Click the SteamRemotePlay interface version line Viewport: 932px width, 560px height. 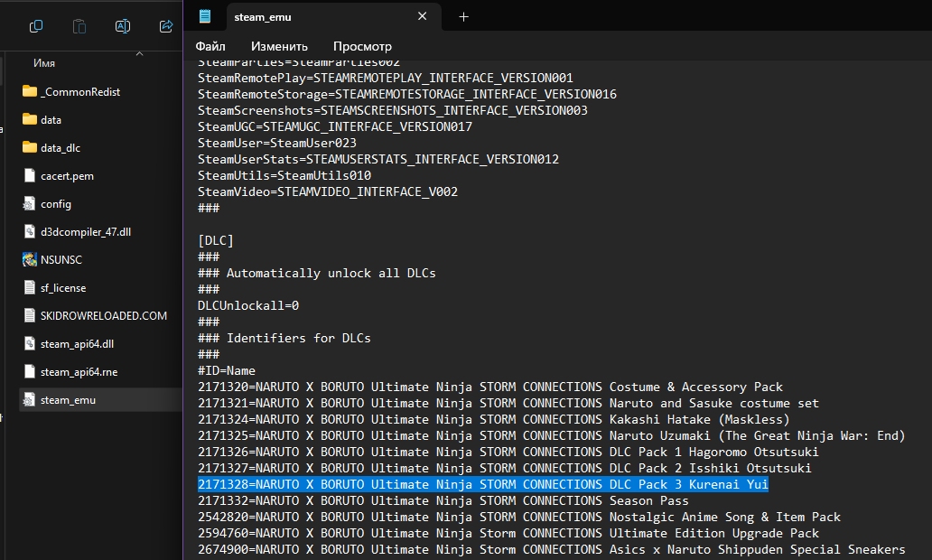386,78
